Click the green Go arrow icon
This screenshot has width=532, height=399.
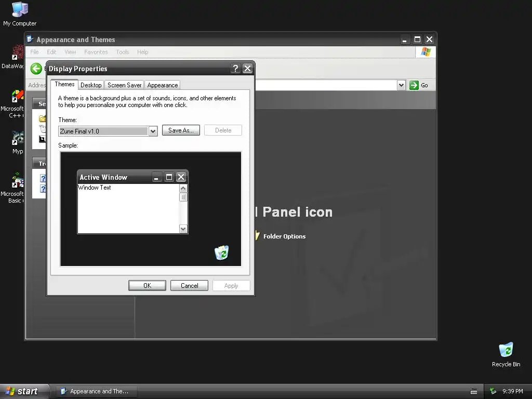coord(414,85)
